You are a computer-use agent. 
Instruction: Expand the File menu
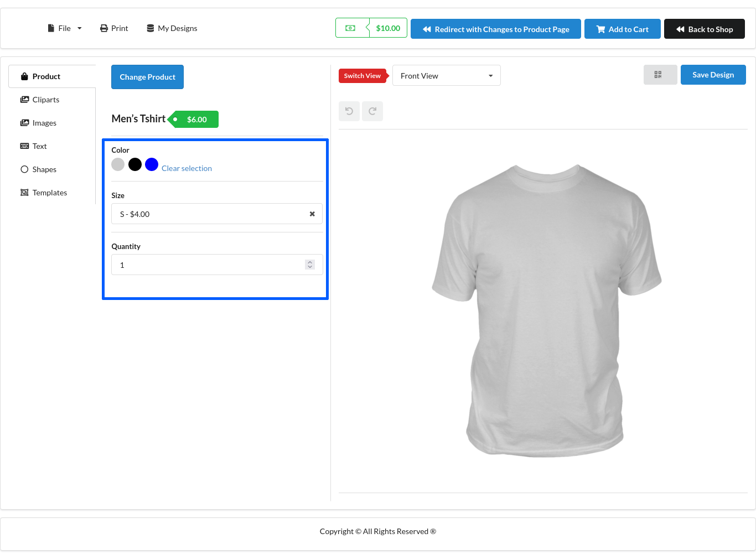64,28
